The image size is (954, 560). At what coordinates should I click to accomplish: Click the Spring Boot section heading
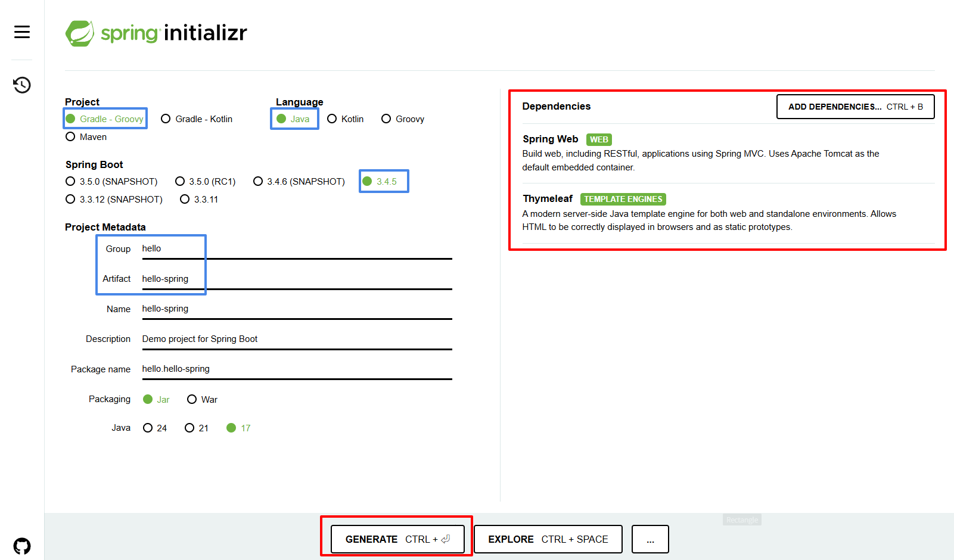(x=94, y=164)
